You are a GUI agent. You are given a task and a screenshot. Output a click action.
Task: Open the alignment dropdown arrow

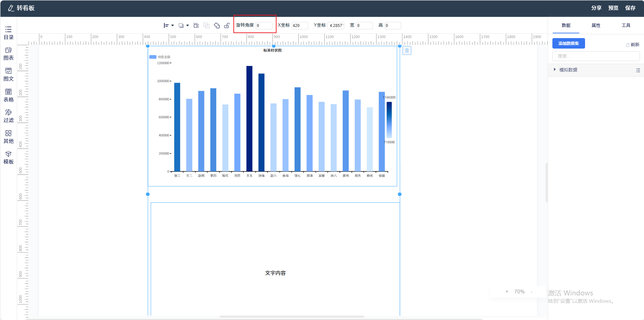tap(173, 26)
